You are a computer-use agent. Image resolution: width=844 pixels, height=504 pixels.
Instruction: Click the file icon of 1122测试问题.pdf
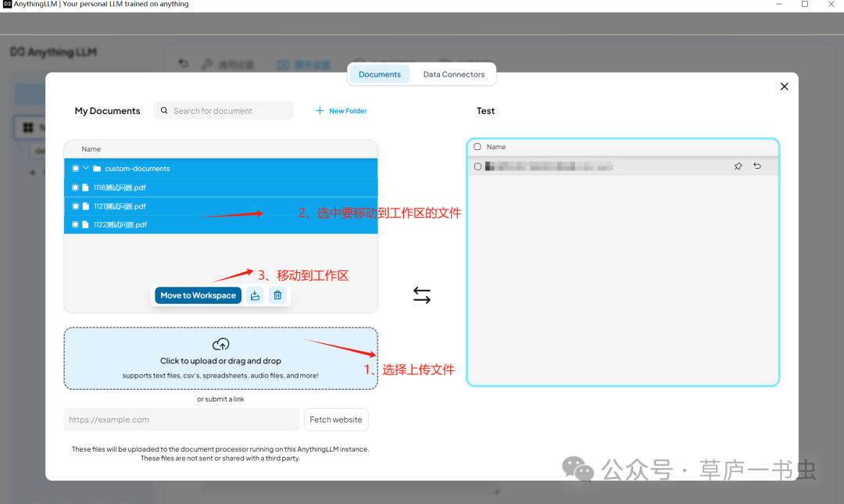85,224
